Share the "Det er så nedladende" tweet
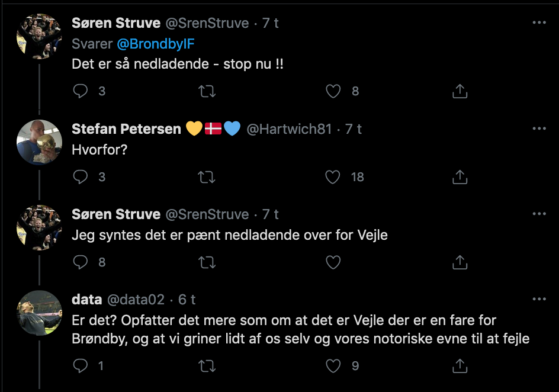 (x=460, y=91)
